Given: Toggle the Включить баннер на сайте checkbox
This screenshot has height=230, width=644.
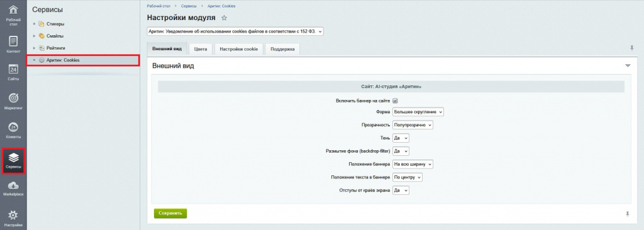Looking at the screenshot, I should coord(395,101).
